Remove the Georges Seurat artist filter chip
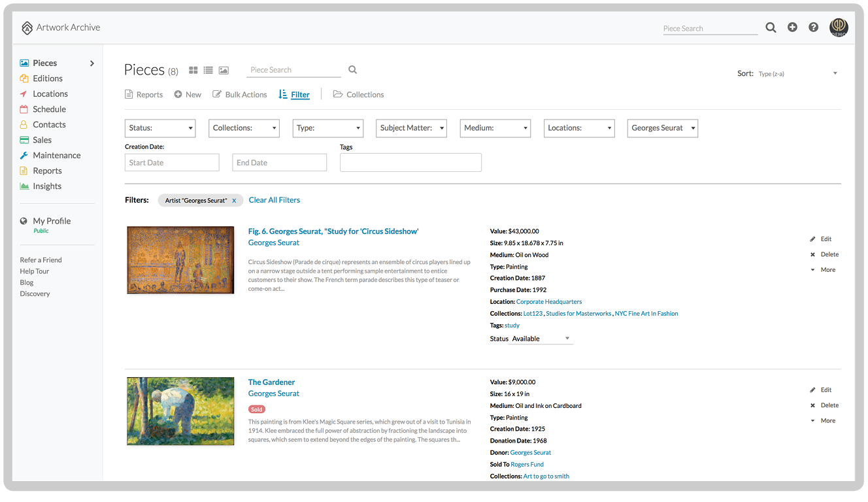The width and height of the screenshot is (868, 502). click(234, 200)
